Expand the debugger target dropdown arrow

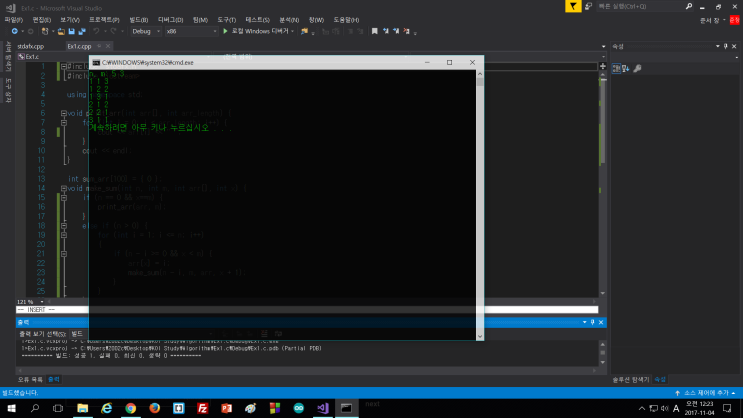point(292,31)
